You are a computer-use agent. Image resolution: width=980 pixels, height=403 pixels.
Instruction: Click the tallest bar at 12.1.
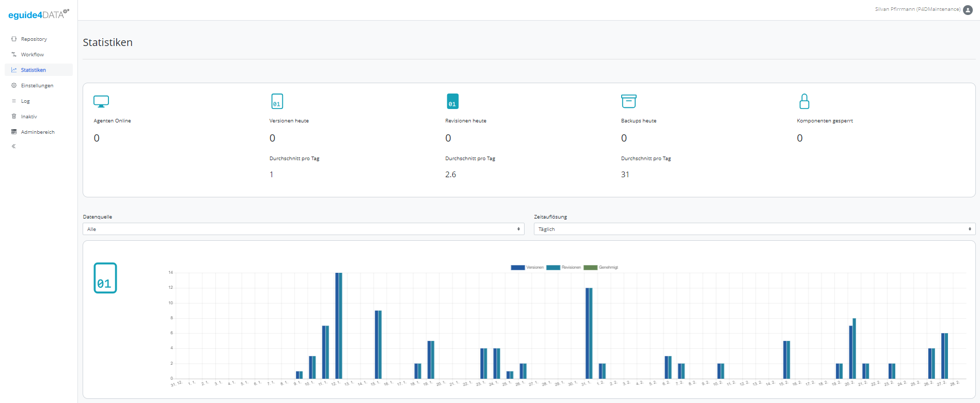339,326
